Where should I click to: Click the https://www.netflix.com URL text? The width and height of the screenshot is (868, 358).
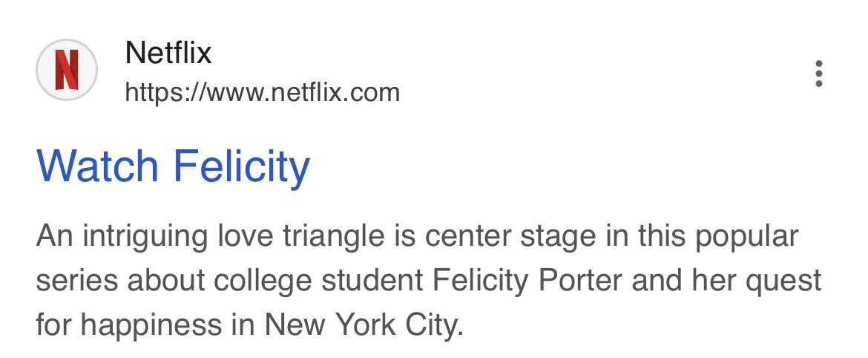263,93
